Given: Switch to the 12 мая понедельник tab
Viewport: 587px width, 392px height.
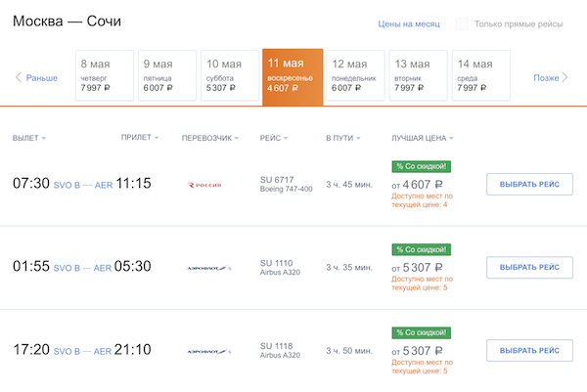Looking at the screenshot, I should [355, 75].
